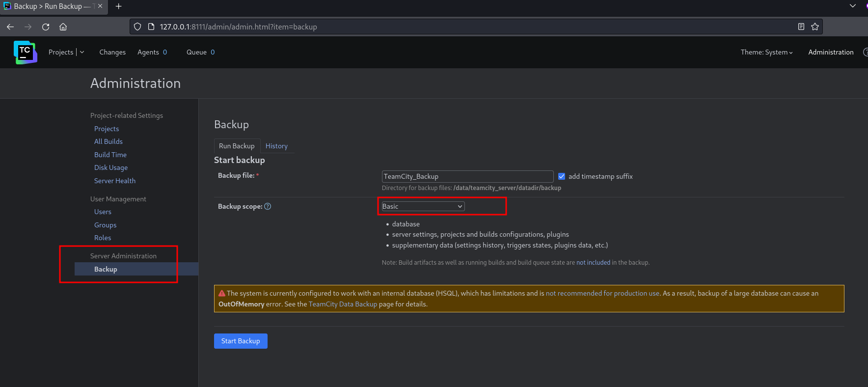The width and height of the screenshot is (868, 387).
Task: Open the TeamCity Data Backup link
Action: pyautogui.click(x=343, y=304)
